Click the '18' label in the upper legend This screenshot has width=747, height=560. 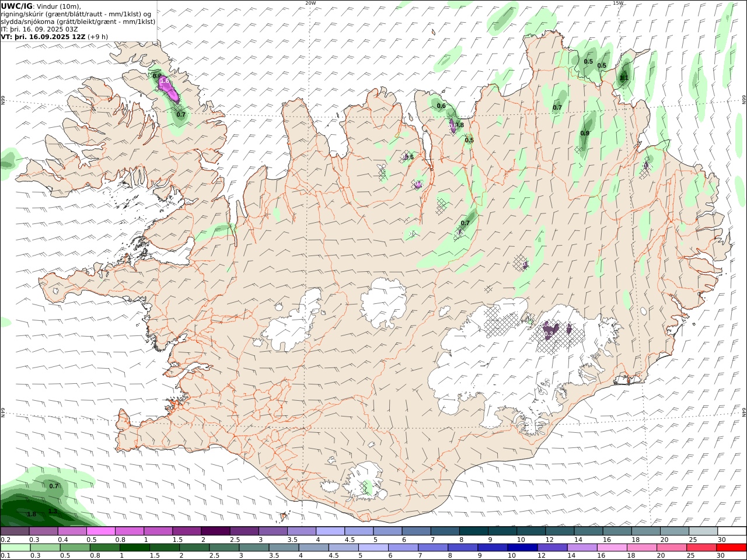click(x=635, y=540)
